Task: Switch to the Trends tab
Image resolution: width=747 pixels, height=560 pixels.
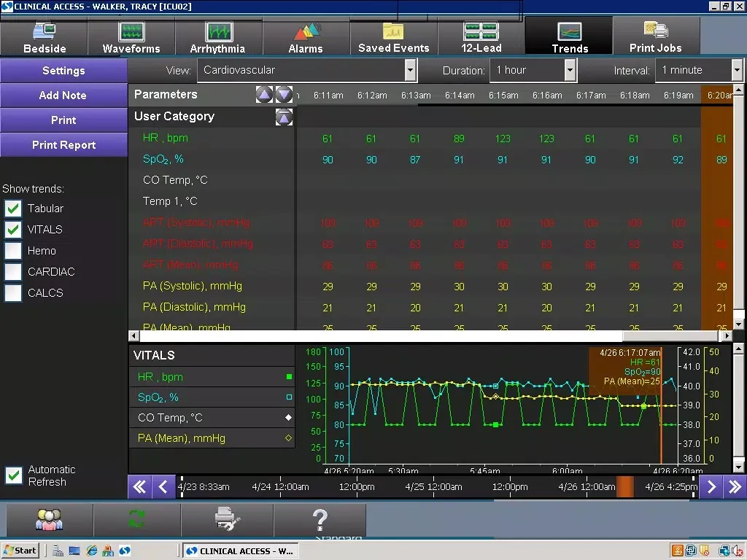Action: tap(569, 36)
